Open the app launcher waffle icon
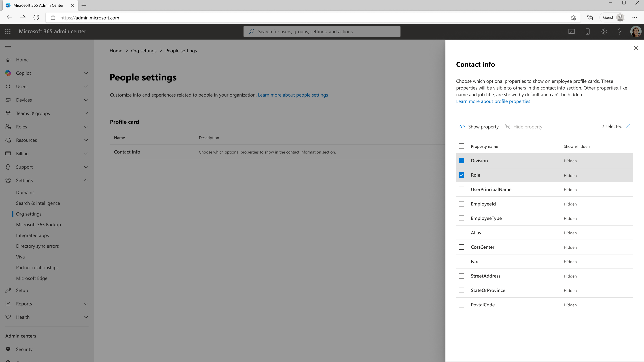This screenshot has width=644, height=362. click(x=8, y=32)
